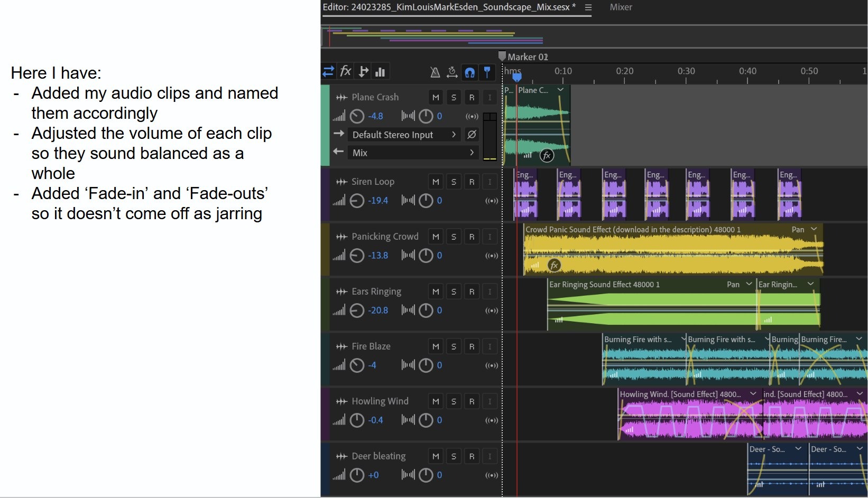Mute the Siren Loop track
This screenshot has height=498, width=868.
[x=436, y=182]
